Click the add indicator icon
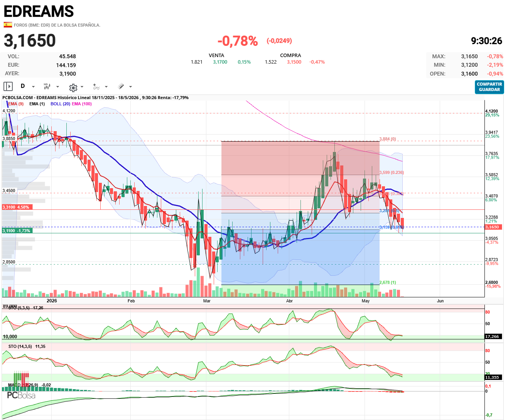The height and width of the screenshot is (420, 508). [x=96, y=87]
